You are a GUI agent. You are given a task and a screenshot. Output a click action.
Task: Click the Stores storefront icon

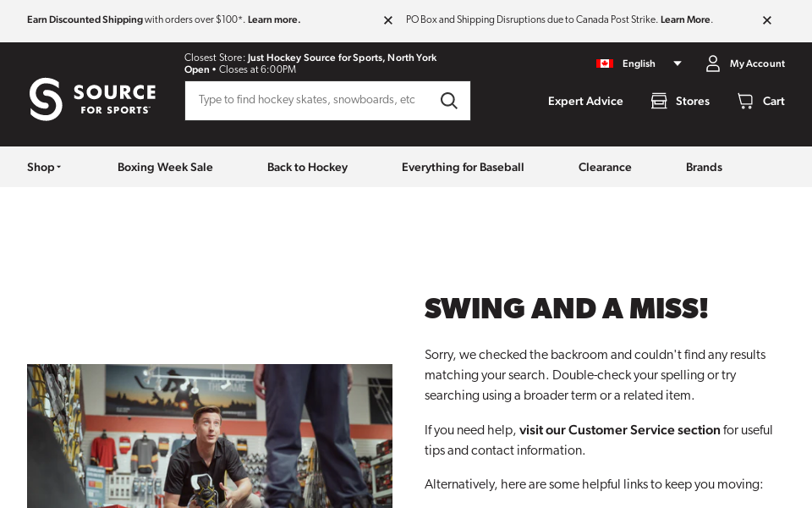coord(659,101)
